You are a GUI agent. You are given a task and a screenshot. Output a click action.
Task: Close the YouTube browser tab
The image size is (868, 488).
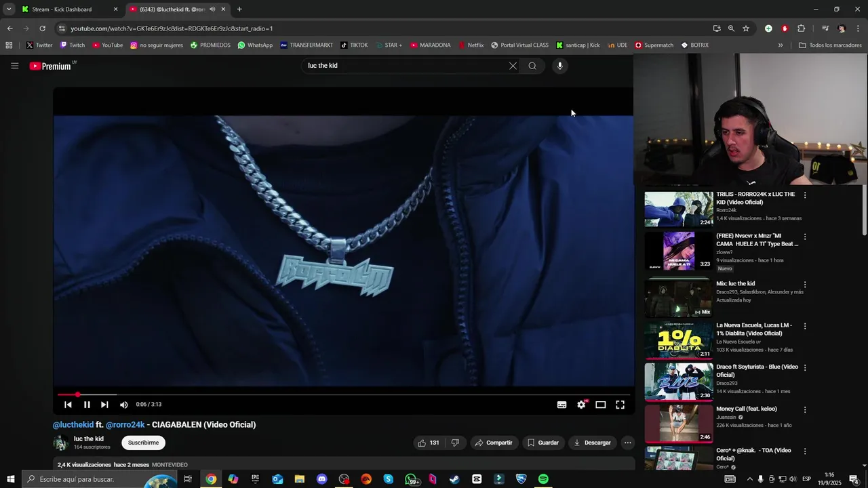pos(223,9)
